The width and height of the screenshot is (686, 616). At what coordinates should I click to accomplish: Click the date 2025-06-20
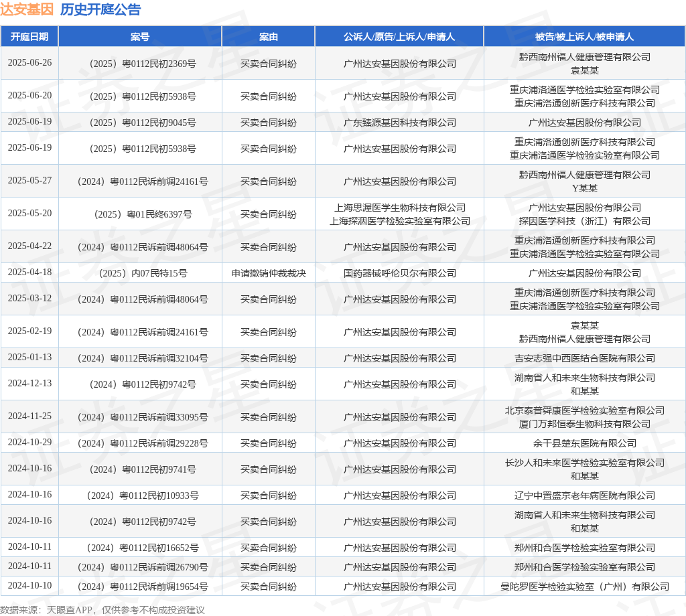(29, 95)
